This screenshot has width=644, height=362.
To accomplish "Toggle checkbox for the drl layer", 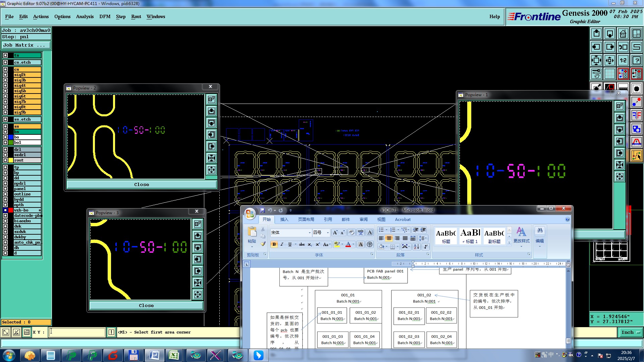I will [5, 149].
